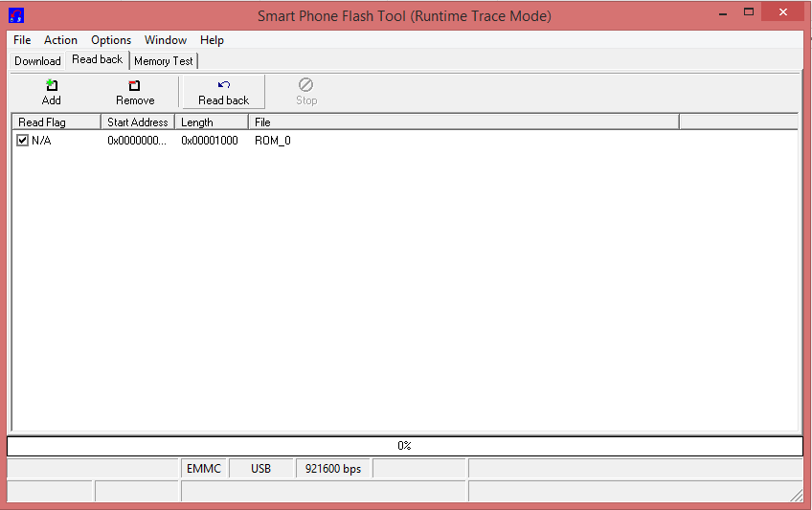Open the Action menu

click(60, 40)
